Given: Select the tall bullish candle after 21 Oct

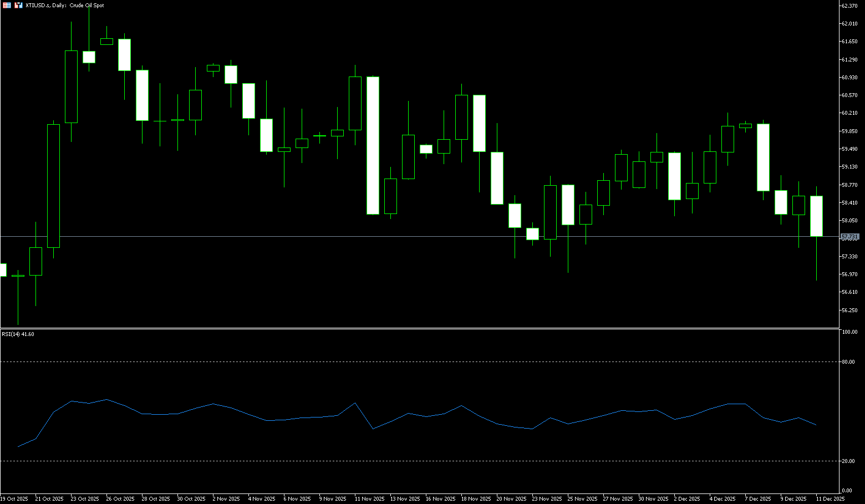Looking at the screenshot, I should click(53, 186).
